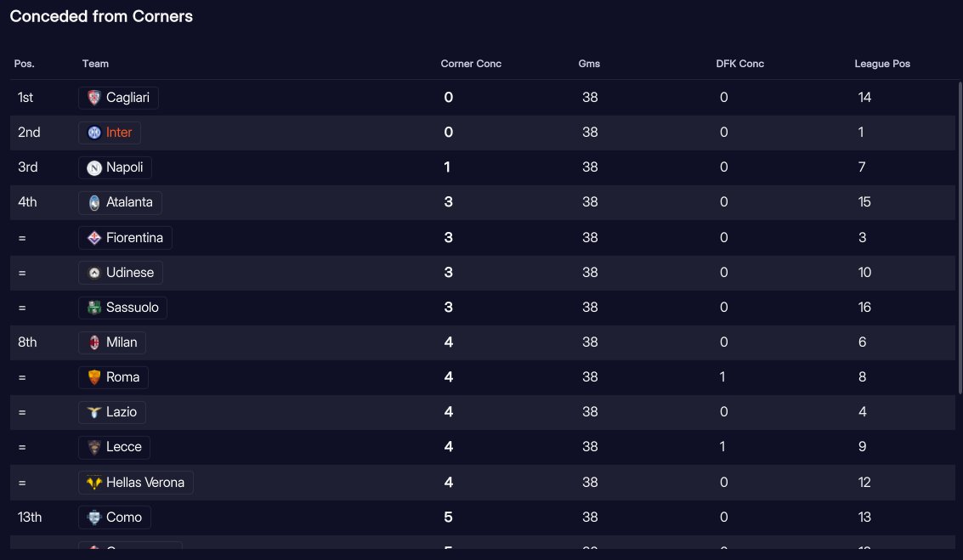Click the Milan club badge icon

94,342
